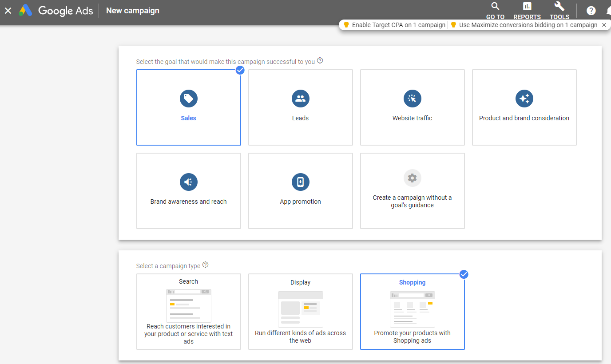Uncheck the Shopping campaign type checkmark
This screenshot has height=364, width=611.
point(464,274)
